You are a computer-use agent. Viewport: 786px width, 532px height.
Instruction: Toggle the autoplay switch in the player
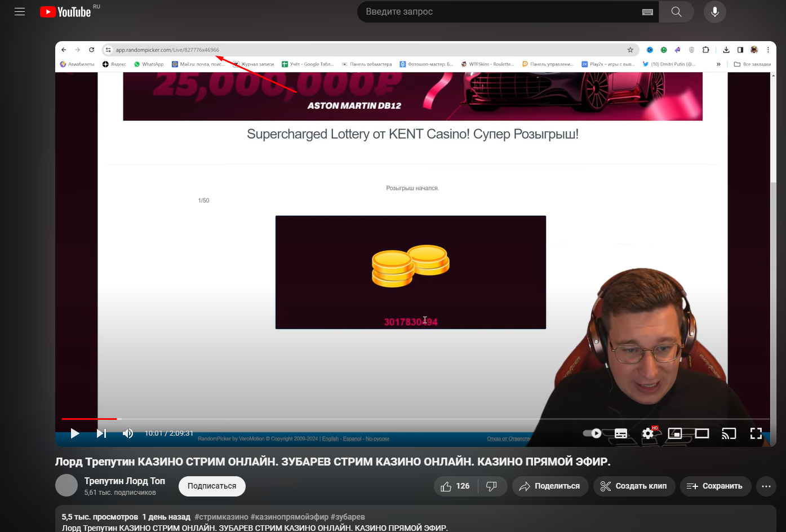592,433
